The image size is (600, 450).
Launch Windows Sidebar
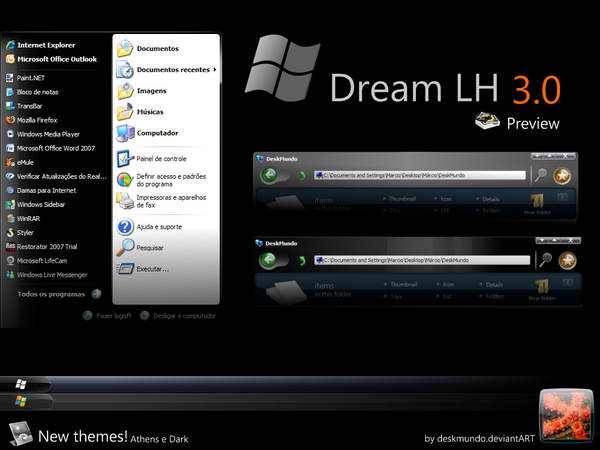pos(35,204)
